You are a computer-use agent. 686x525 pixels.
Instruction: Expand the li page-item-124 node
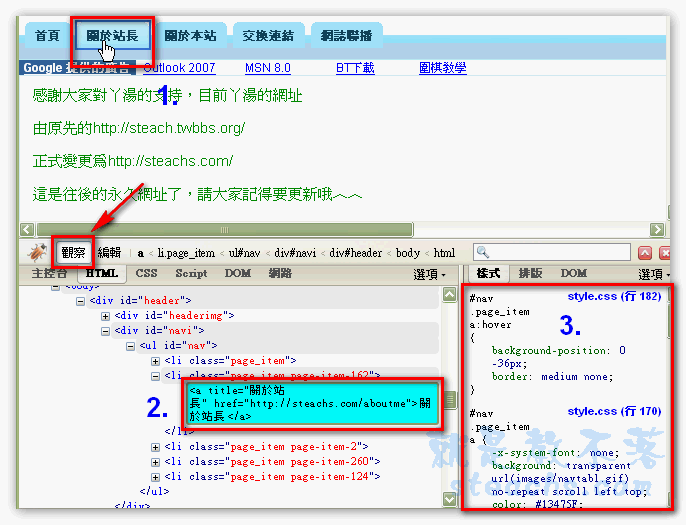pos(155,477)
